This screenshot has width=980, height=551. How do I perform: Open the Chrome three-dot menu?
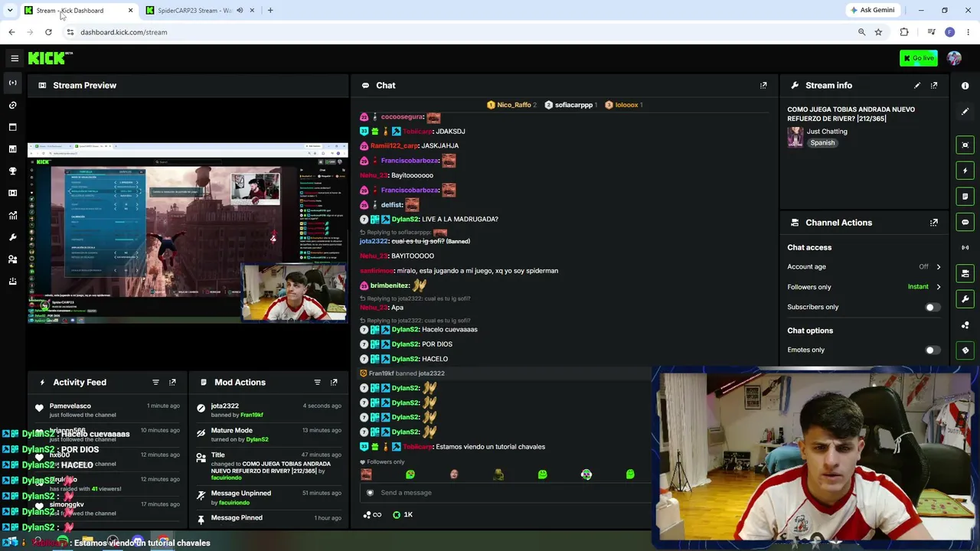tap(969, 32)
